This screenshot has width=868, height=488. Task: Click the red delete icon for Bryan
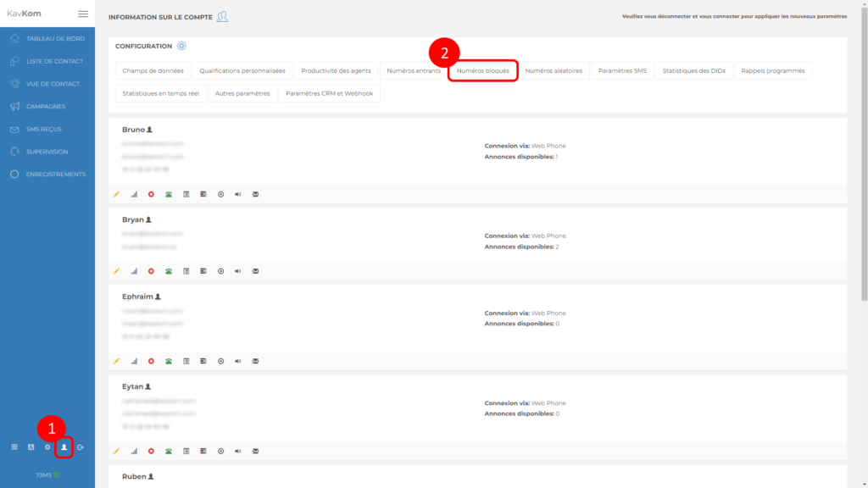click(x=151, y=271)
